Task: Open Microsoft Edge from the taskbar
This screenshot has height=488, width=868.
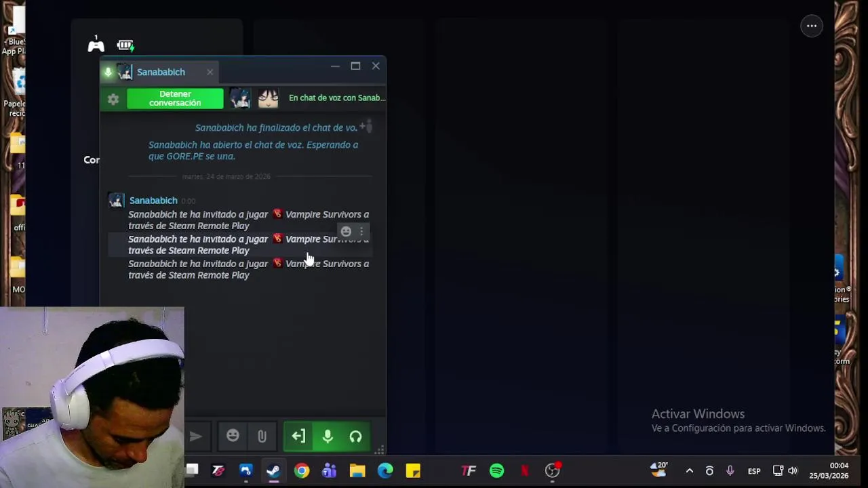Action: tap(385, 470)
